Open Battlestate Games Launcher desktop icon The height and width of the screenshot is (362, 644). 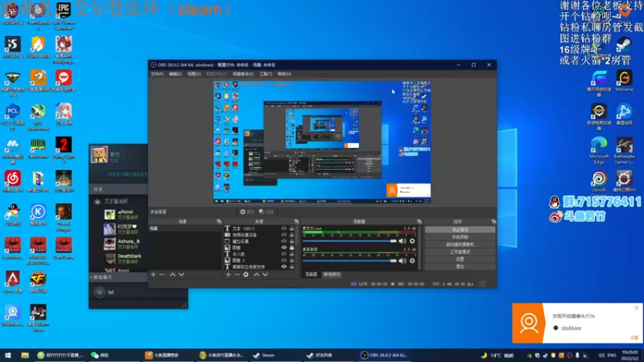click(624, 150)
